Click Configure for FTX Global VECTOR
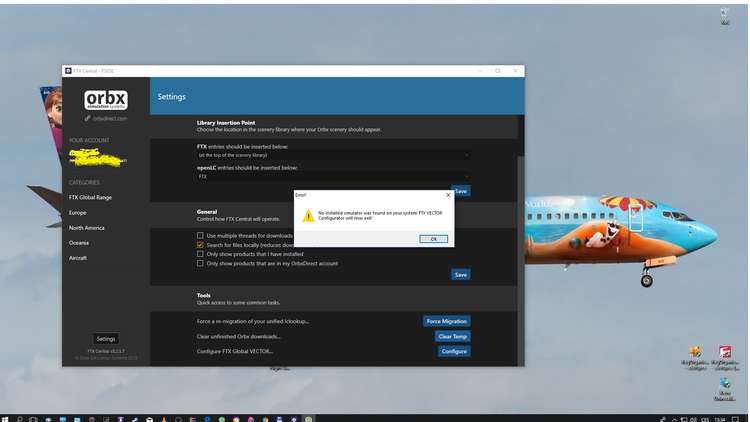The image size is (750, 422). [x=454, y=351]
